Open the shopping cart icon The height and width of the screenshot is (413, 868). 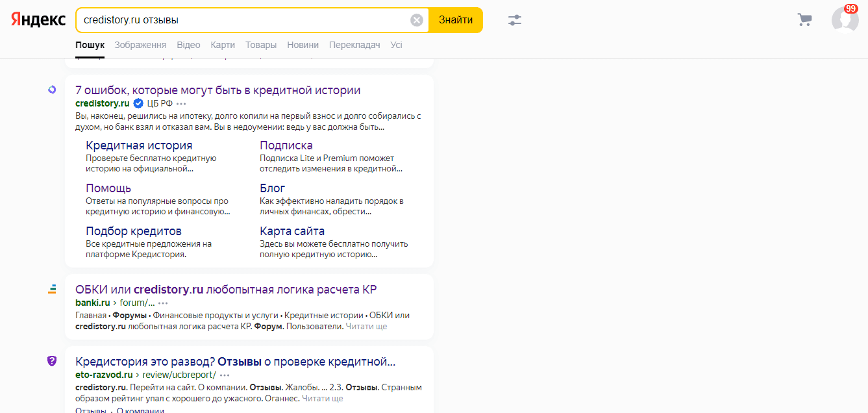(804, 20)
